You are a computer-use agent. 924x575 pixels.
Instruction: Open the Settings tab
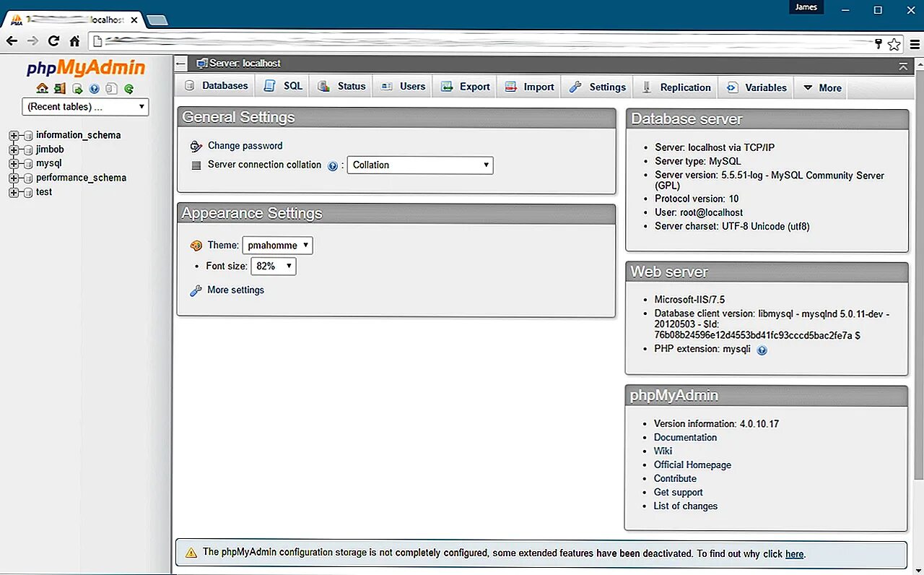(x=597, y=87)
